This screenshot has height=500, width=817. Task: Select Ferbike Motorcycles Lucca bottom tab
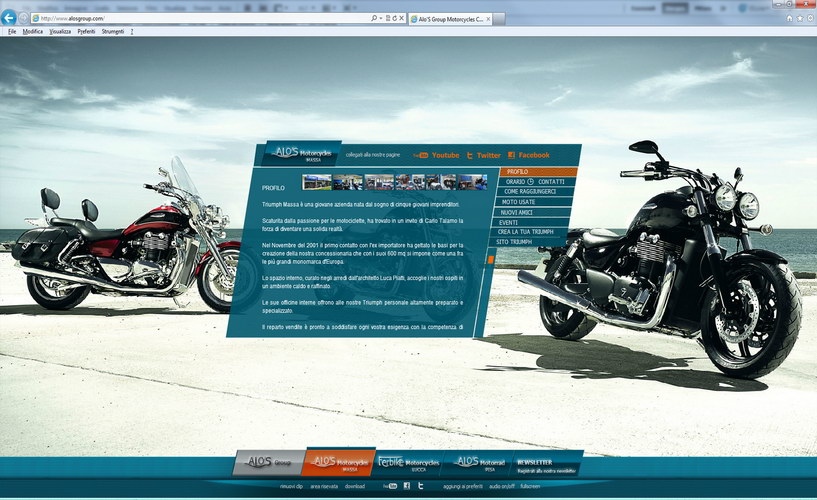pos(408,462)
